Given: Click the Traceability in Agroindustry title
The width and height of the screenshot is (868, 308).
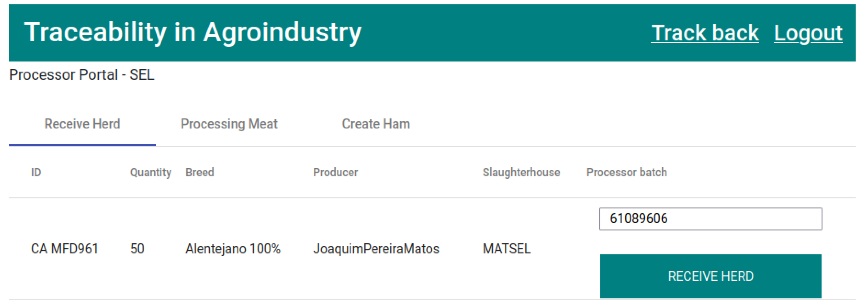Looking at the screenshot, I should pos(193,32).
